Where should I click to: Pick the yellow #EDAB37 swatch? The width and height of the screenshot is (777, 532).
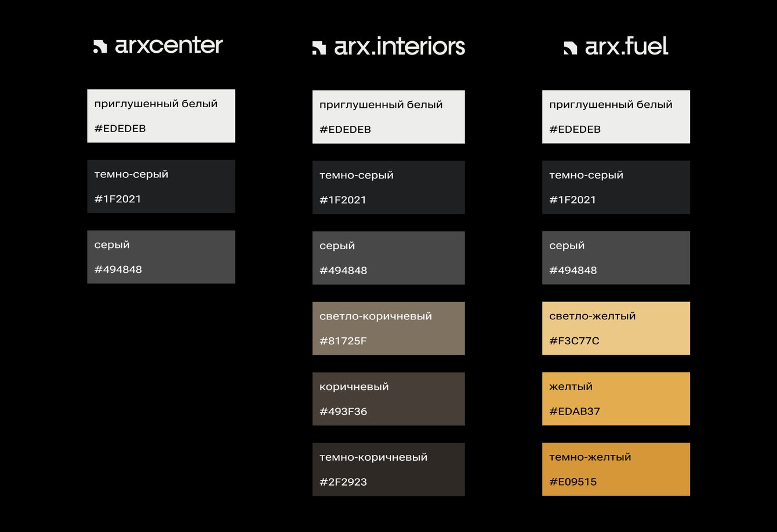tap(616, 399)
